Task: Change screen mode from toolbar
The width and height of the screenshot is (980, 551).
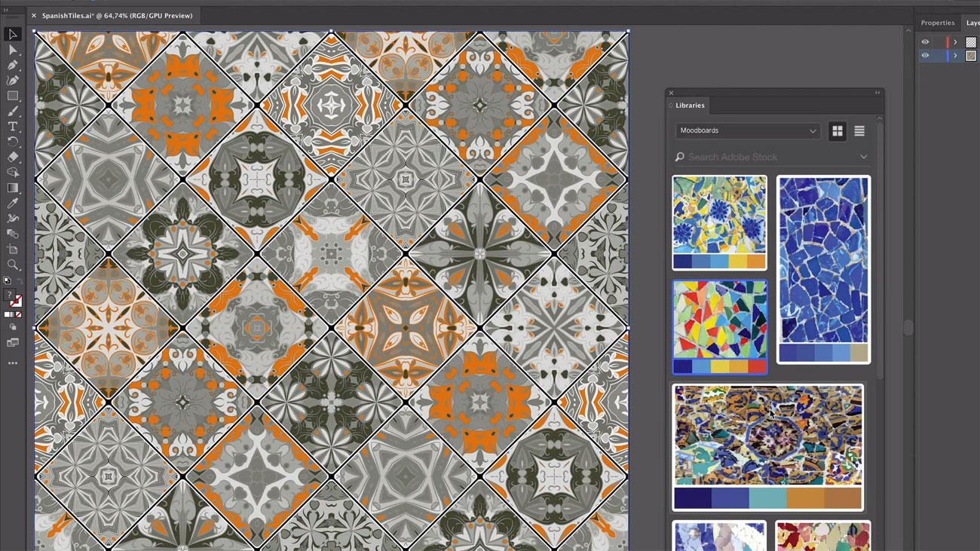Action: click(13, 342)
